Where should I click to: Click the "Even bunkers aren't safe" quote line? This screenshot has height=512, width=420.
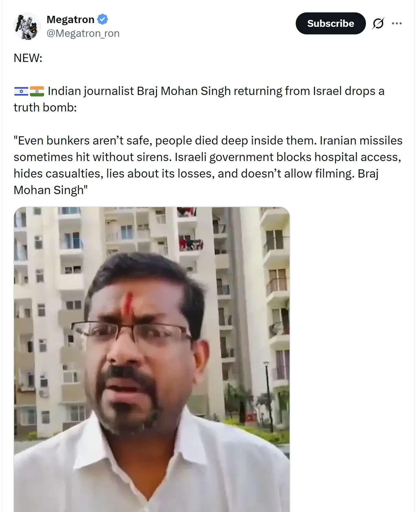[208, 141]
